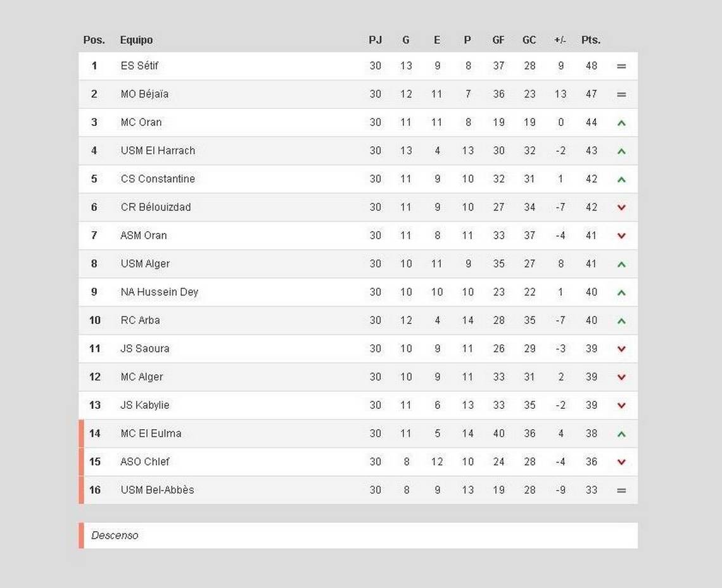Open the USM El Harrach team link
The height and width of the screenshot is (588, 722).
pos(158,151)
